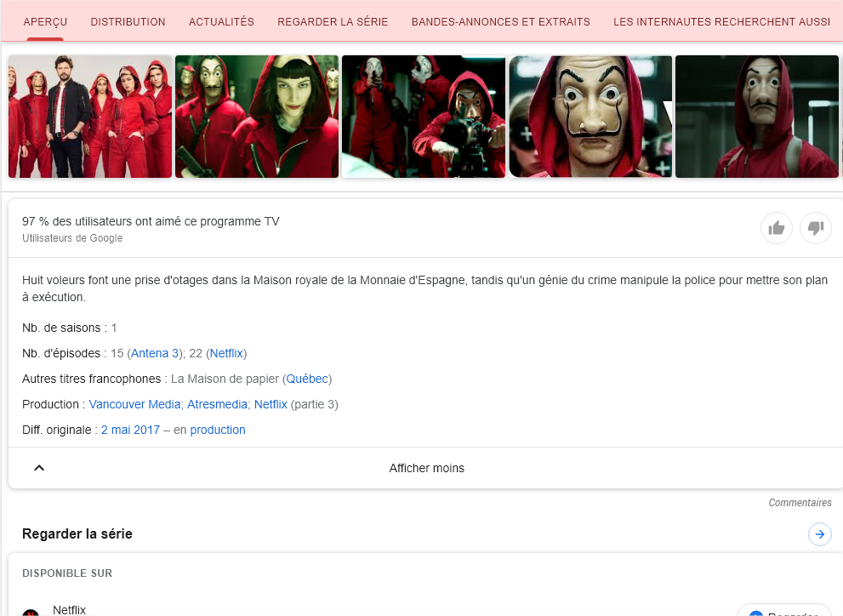Click the Utilisateurs de Google label
Viewport: 843px width, 616px height.
pos(72,238)
